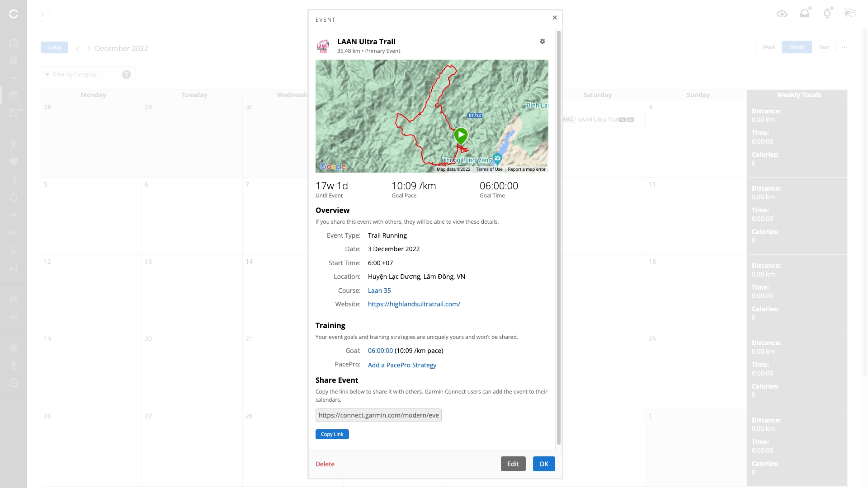Click the event dialog vertical scrollbar
The image size is (868, 488).
(559, 237)
